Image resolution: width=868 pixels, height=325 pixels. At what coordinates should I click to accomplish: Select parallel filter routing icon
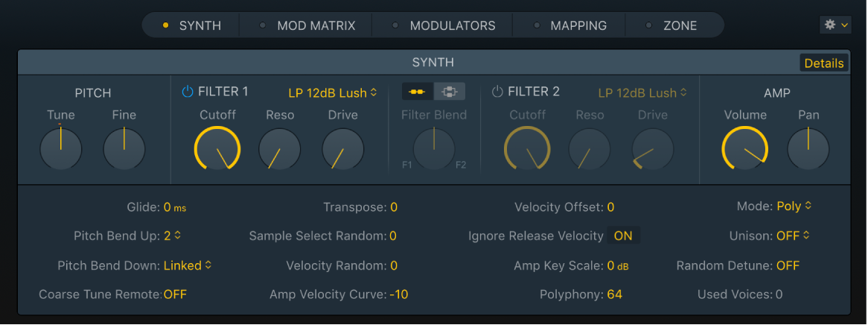click(x=450, y=92)
